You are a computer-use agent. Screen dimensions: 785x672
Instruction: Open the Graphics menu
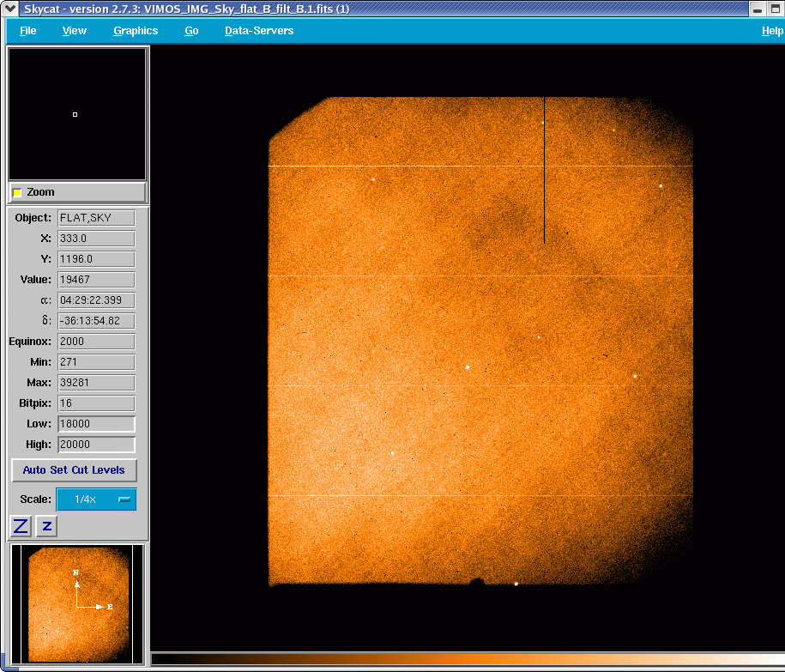(136, 31)
